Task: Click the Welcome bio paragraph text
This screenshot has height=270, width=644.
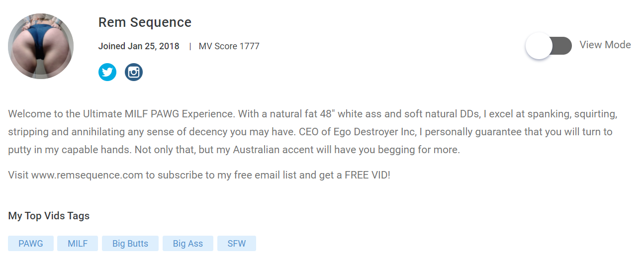Action: click(313, 132)
